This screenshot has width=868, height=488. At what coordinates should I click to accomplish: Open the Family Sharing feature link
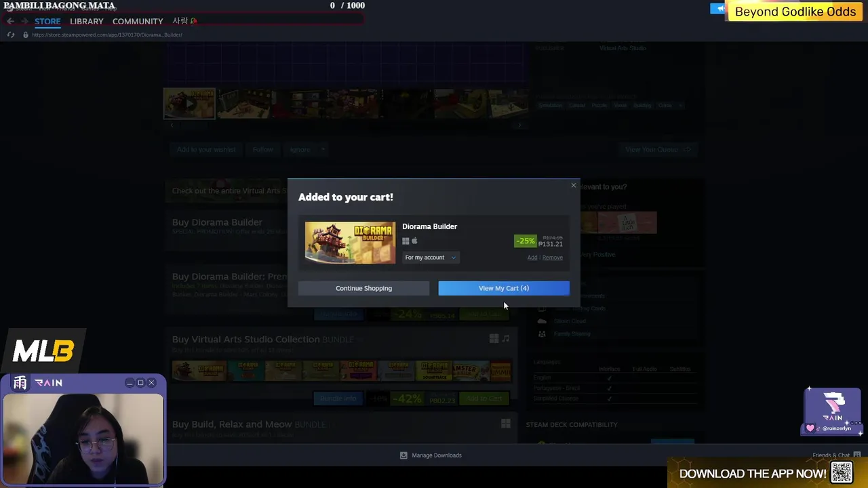click(x=572, y=334)
